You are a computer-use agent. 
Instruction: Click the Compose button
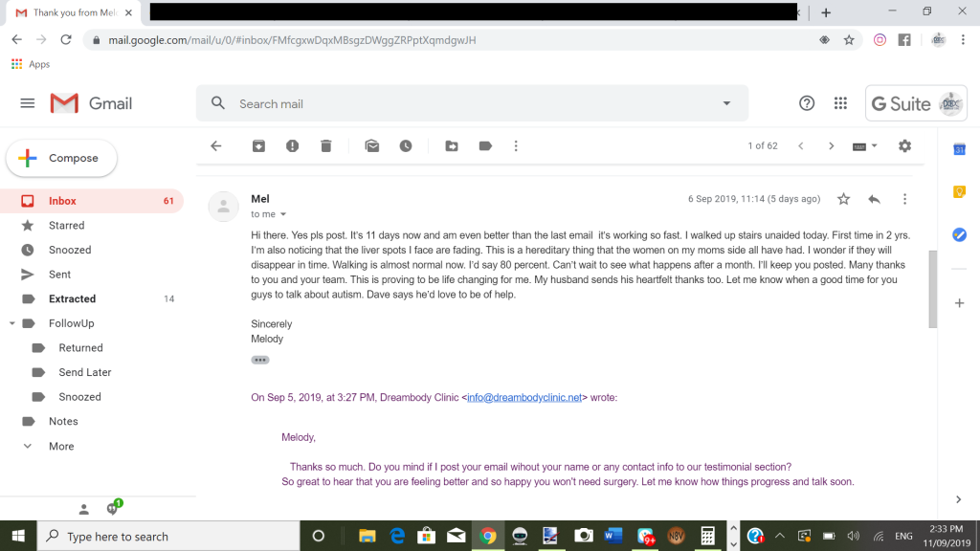coord(61,158)
